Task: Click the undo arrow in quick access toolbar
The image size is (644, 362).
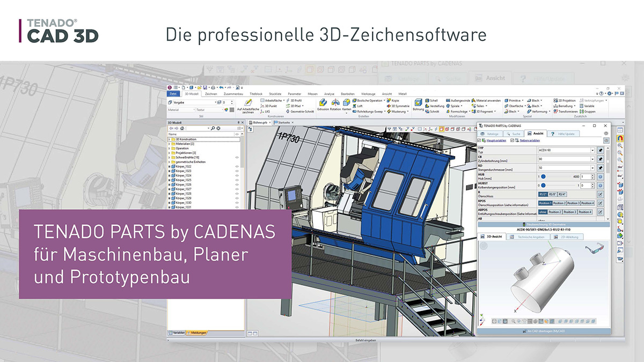Action: click(222, 87)
